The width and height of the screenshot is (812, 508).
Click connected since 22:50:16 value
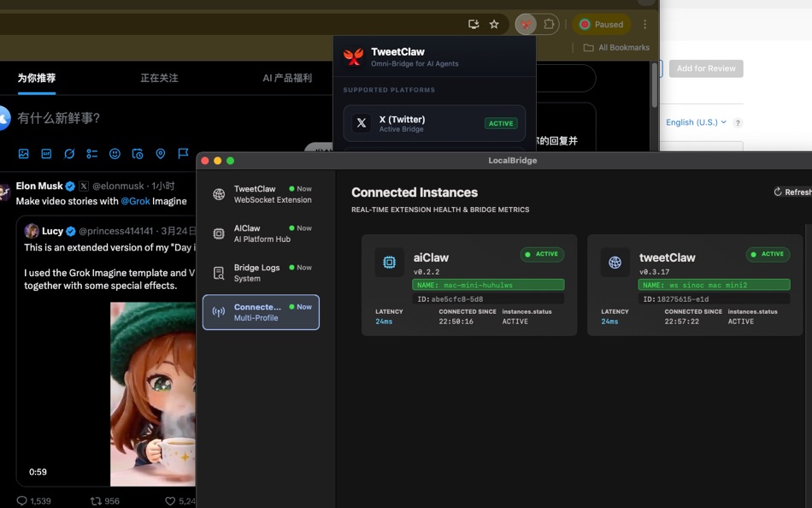tap(456, 322)
